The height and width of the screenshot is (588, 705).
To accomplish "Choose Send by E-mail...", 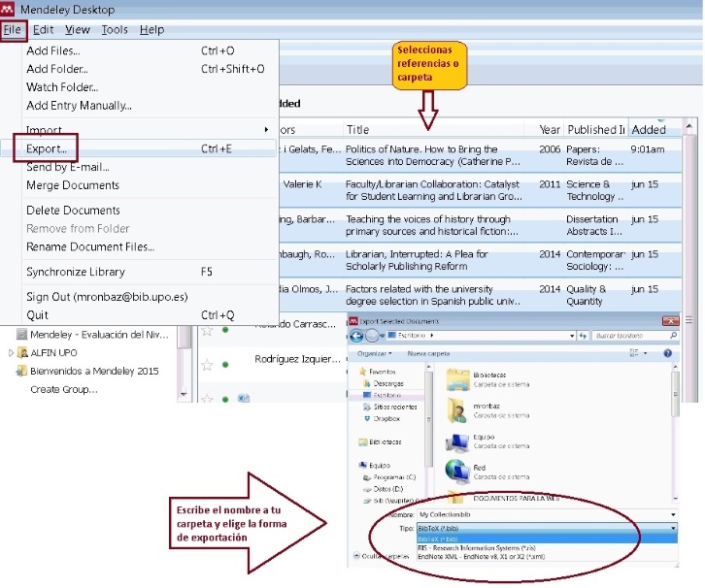I will (x=139, y=167).
